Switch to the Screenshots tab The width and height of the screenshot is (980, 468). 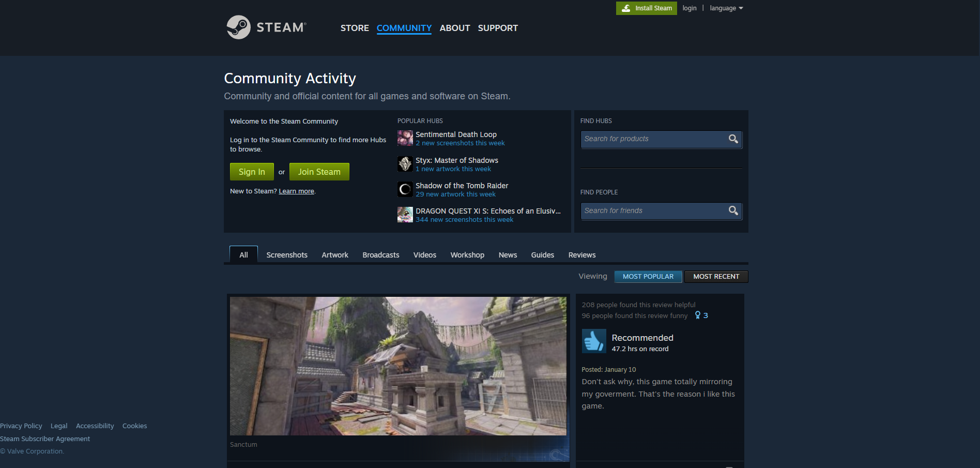(x=287, y=254)
